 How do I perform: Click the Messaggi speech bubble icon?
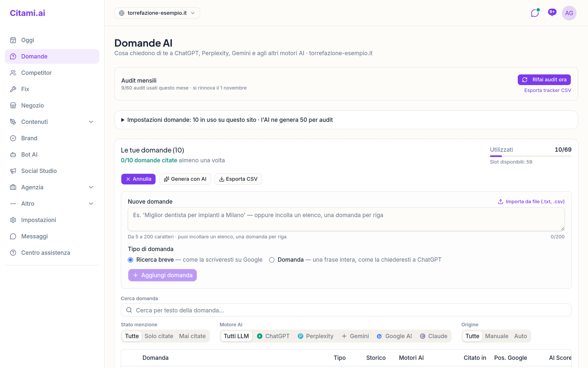13,236
